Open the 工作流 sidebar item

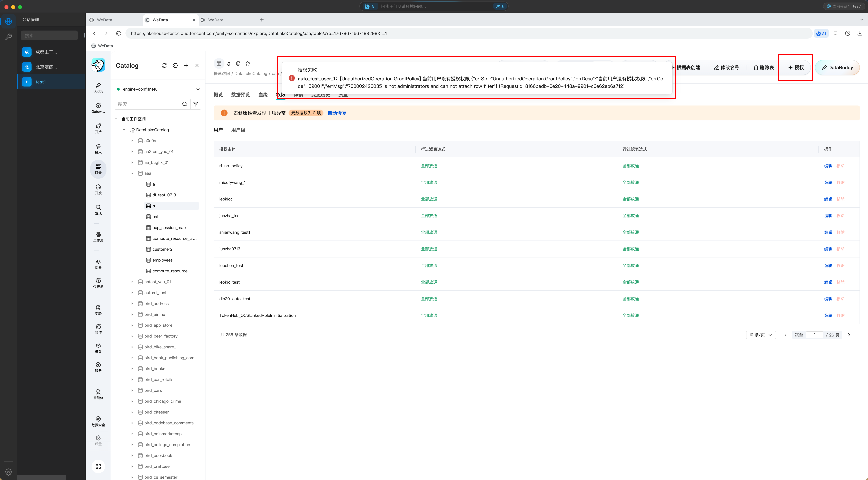pos(98,237)
